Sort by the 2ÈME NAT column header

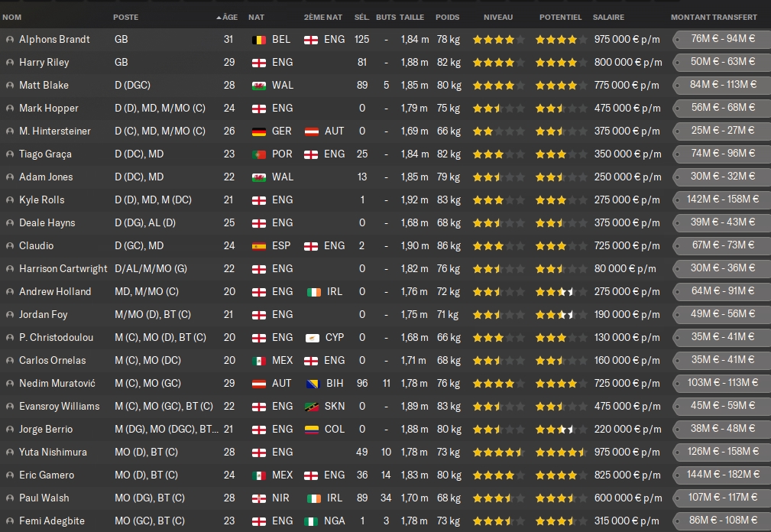click(323, 18)
